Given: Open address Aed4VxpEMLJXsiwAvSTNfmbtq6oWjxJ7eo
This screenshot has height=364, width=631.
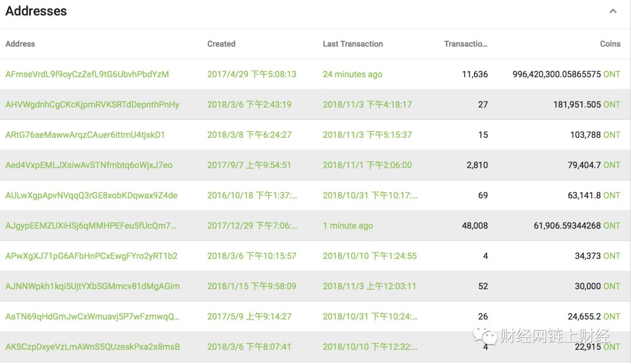Looking at the screenshot, I should pyautogui.click(x=89, y=165).
